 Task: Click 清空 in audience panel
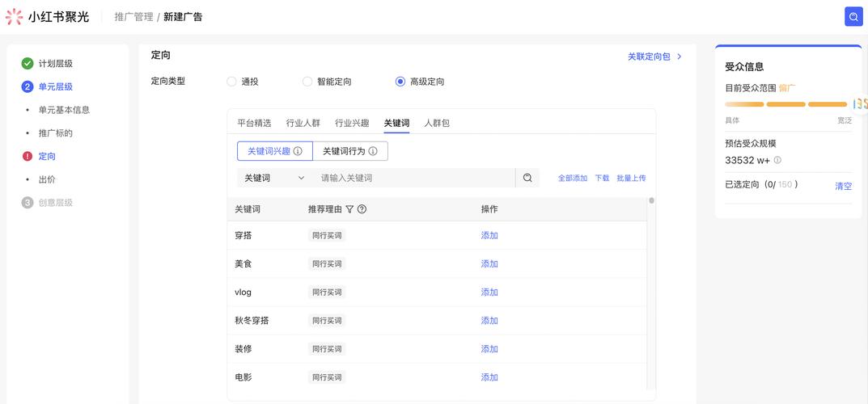click(843, 187)
